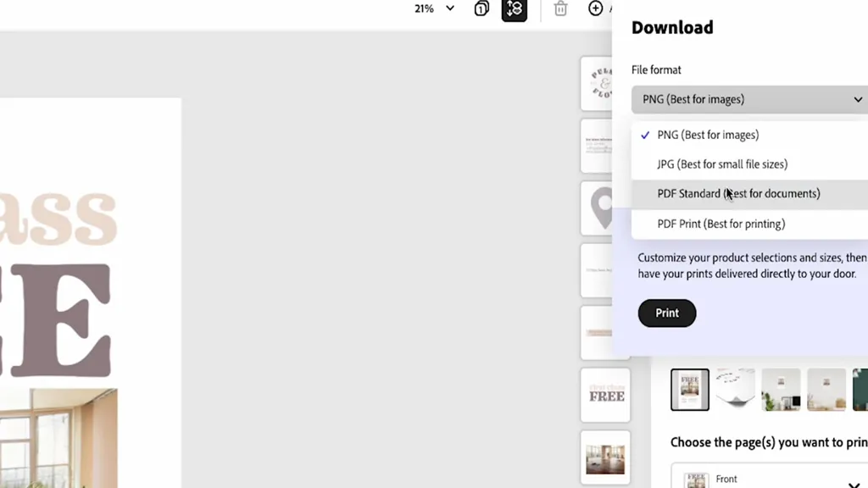The height and width of the screenshot is (488, 868).
Task: Select the desk wall art mockup thumbnail
Action: coord(781,390)
